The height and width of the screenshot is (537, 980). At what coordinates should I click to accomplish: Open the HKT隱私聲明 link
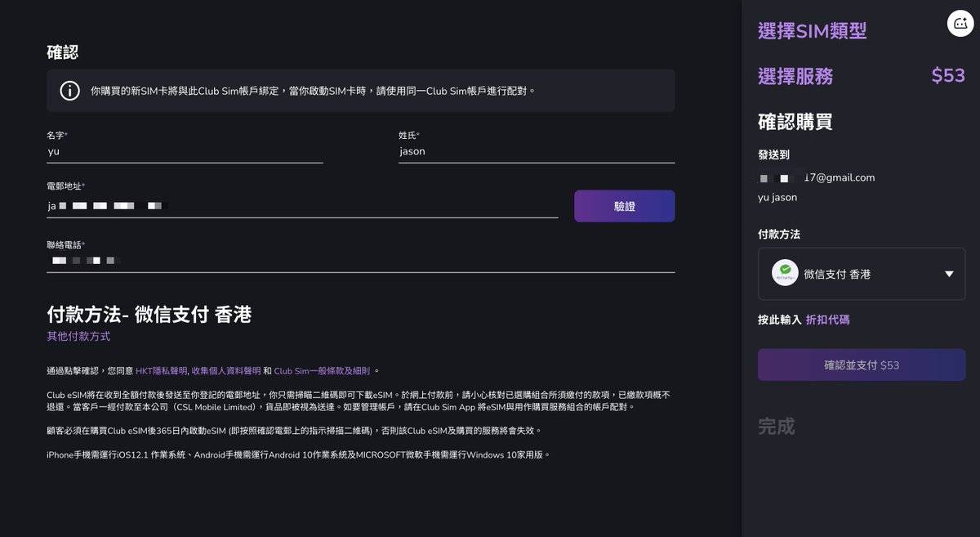click(161, 371)
